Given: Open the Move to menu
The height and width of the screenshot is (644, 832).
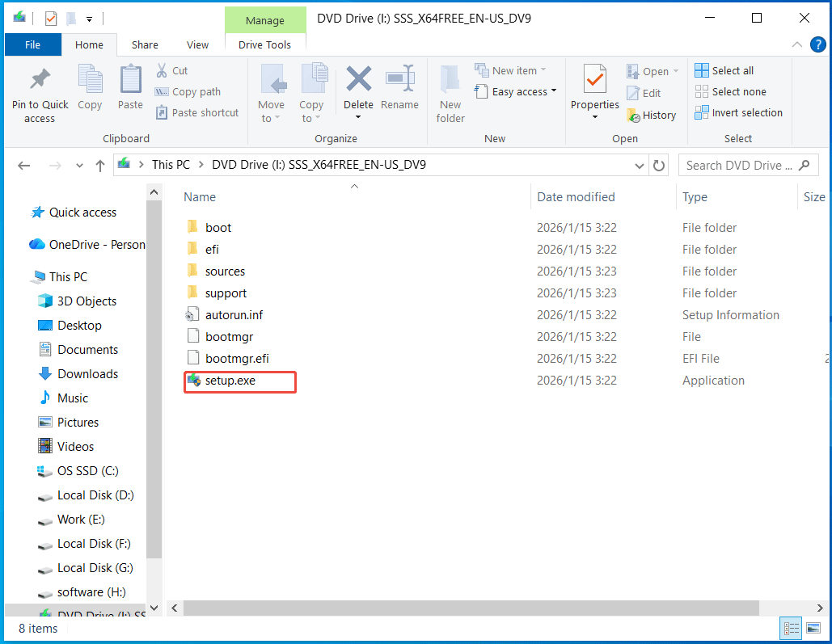Looking at the screenshot, I should pyautogui.click(x=271, y=94).
